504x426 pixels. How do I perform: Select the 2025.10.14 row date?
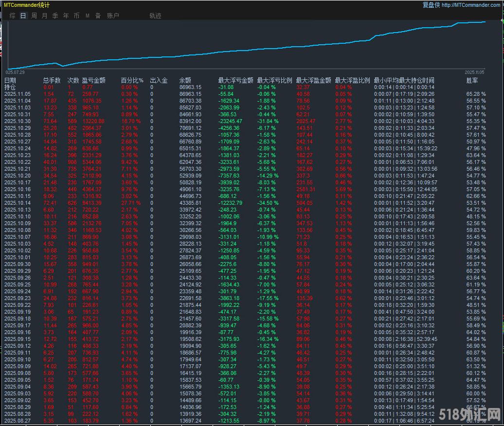(x=18, y=202)
